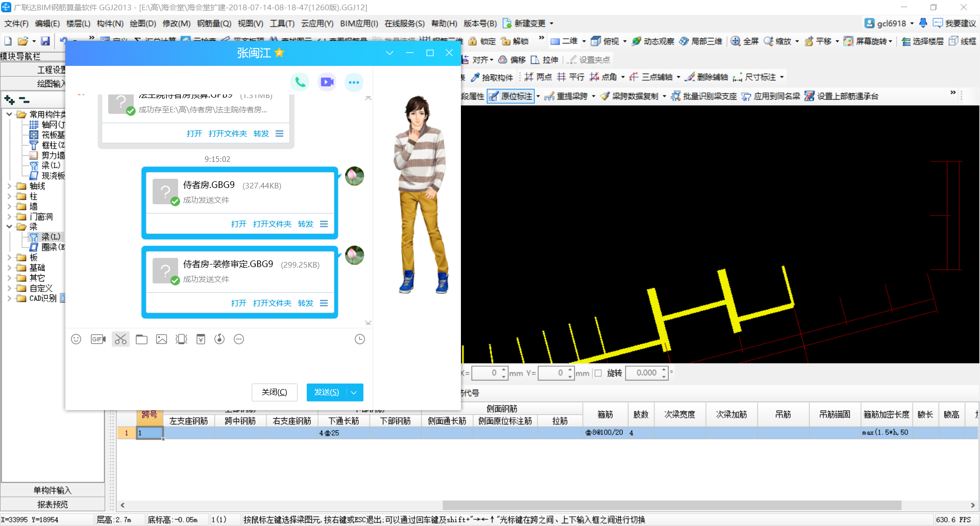Toggle the 旋转 checkbox
Viewport: 980px width, 526px height.
598,373
